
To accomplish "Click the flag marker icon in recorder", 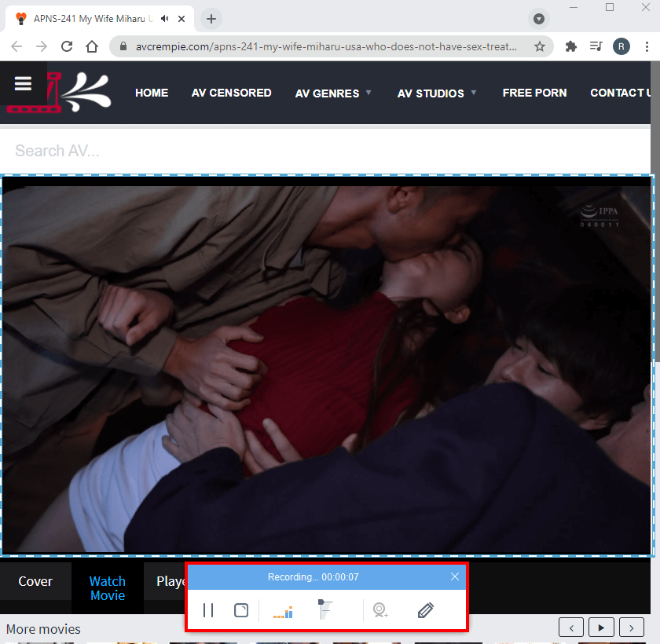I will pyautogui.click(x=324, y=609).
